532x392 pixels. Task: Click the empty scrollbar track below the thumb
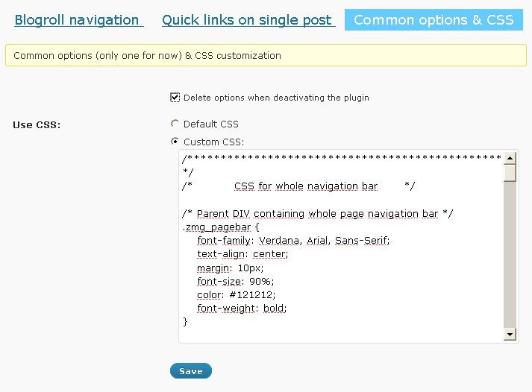[510, 255]
